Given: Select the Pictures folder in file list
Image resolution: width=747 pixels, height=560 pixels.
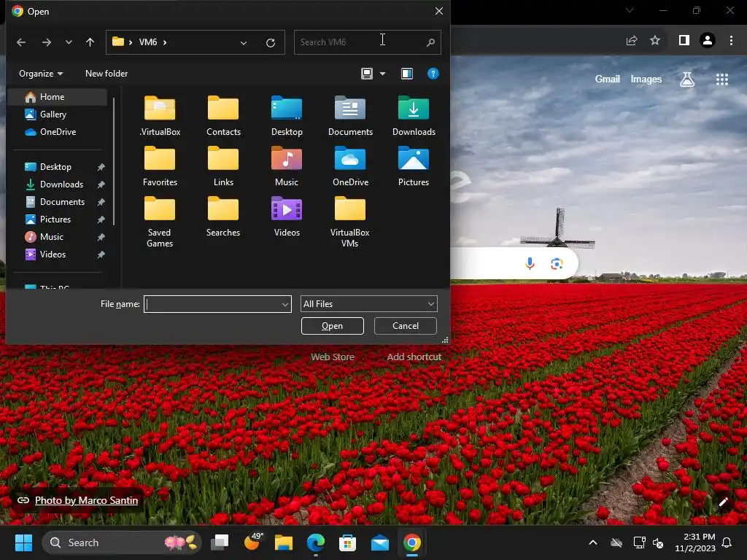Looking at the screenshot, I should click(x=414, y=166).
